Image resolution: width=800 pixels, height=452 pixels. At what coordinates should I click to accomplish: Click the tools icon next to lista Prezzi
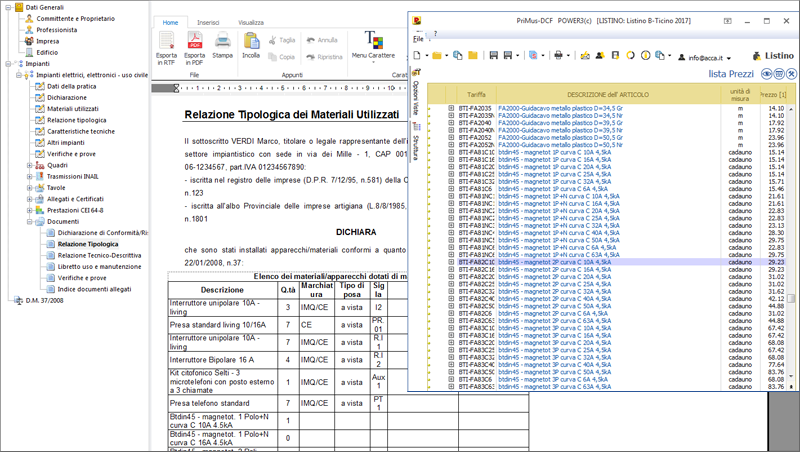click(791, 74)
